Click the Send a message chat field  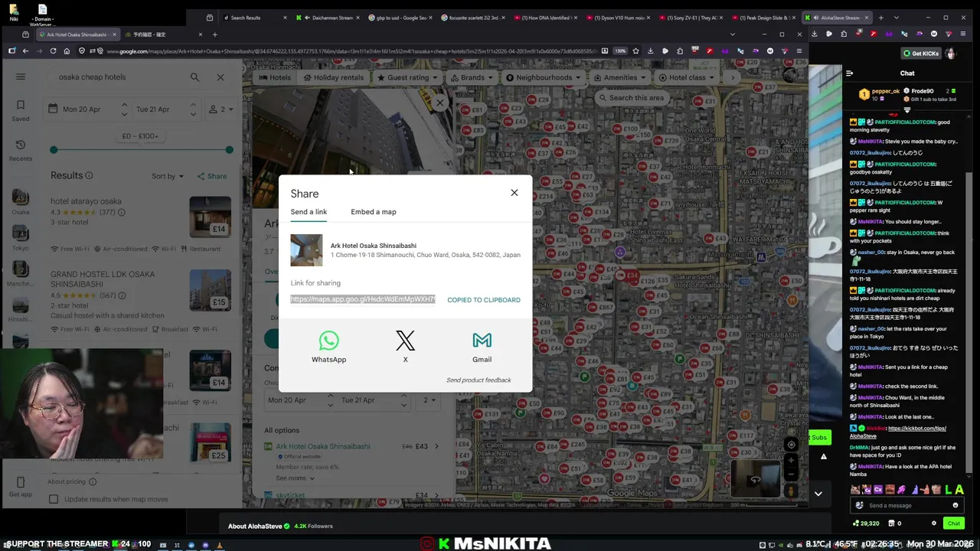click(x=907, y=506)
